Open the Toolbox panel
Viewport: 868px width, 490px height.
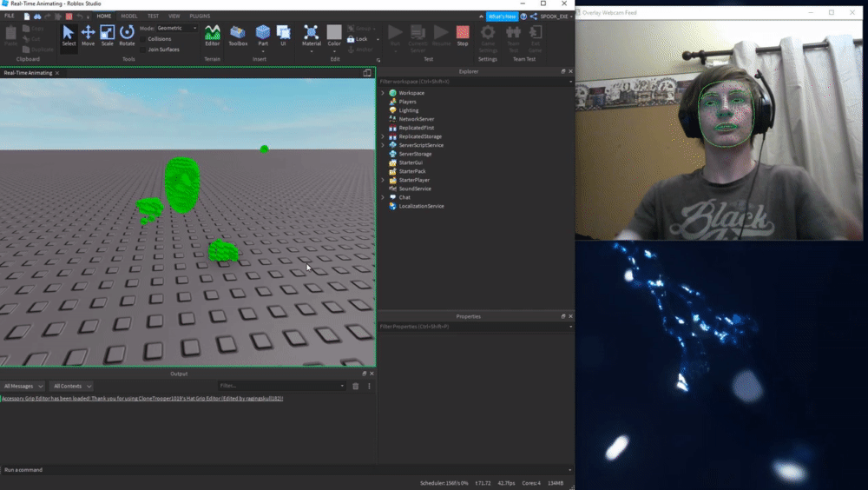click(238, 36)
